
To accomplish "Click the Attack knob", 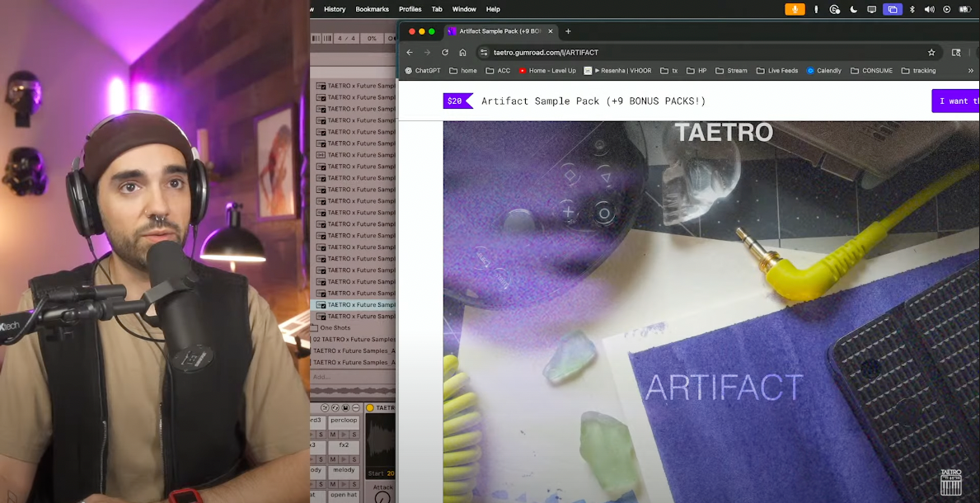I will pyautogui.click(x=382, y=498).
